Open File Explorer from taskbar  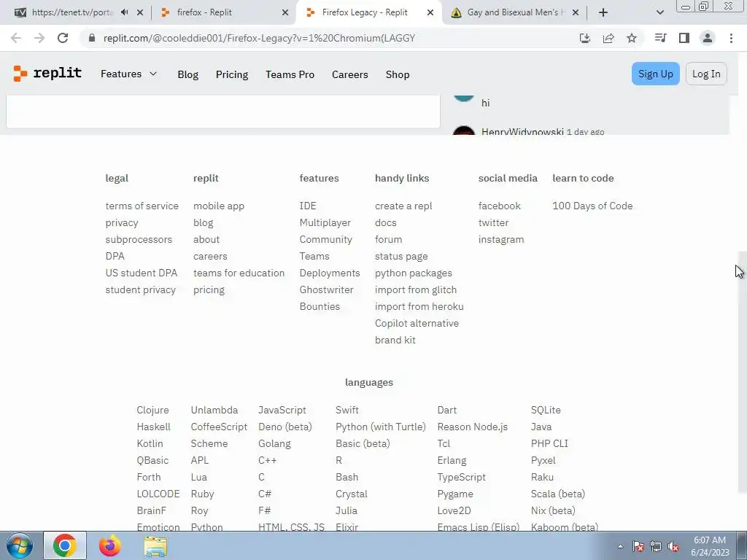tap(156, 546)
